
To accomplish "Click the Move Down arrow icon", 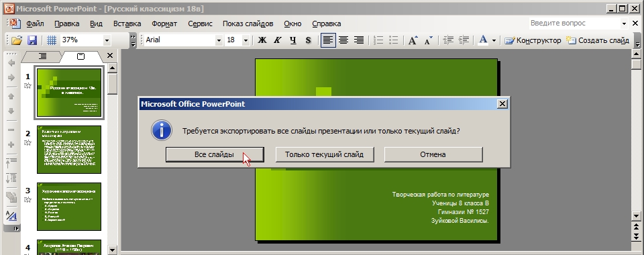I will [x=11, y=111].
